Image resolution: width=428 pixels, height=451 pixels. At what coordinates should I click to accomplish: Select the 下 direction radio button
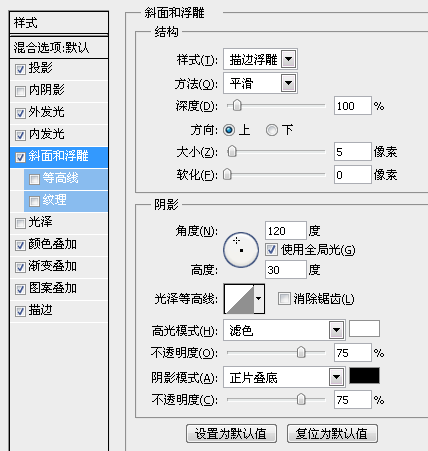point(272,130)
